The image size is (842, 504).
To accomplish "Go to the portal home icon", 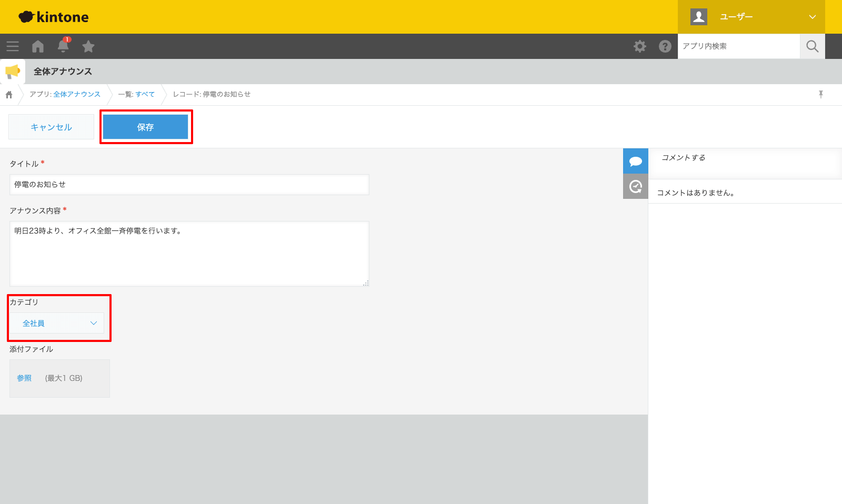I will (38, 46).
